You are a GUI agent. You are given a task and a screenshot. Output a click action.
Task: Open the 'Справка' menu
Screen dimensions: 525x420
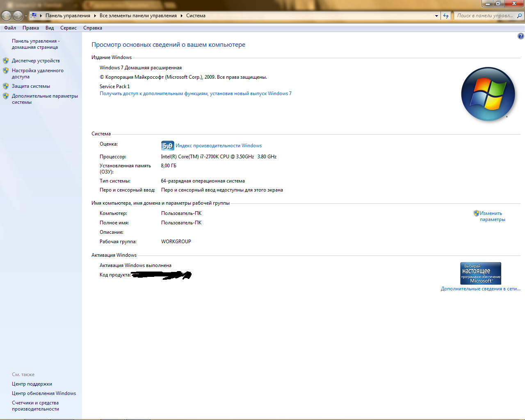tap(93, 28)
